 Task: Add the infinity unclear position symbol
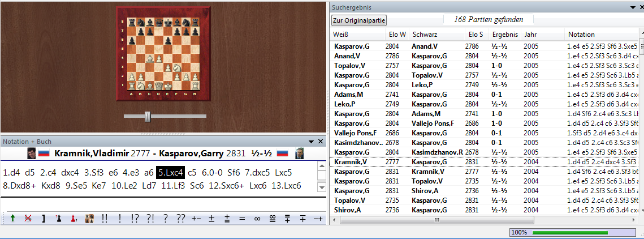pyautogui.click(x=257, y=219)
